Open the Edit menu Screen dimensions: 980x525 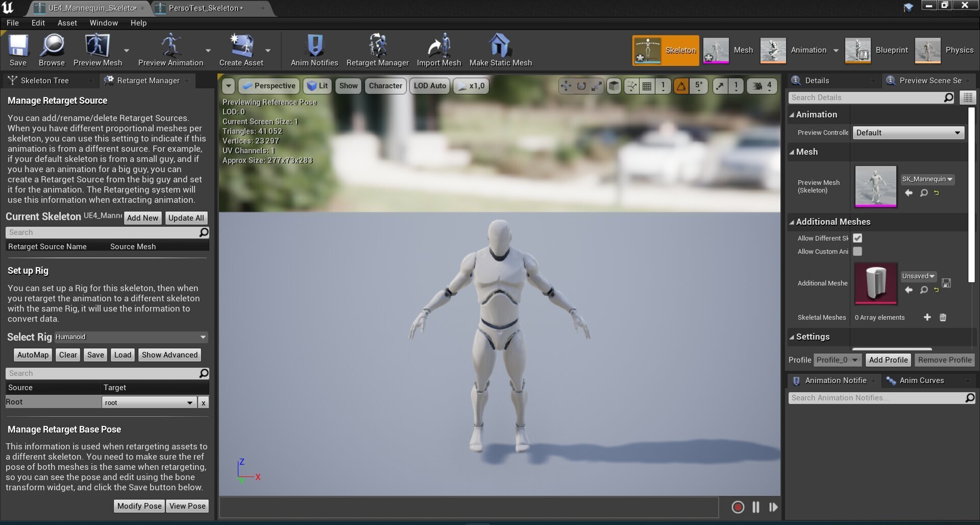pyautogui.click(x=38, y=23)
